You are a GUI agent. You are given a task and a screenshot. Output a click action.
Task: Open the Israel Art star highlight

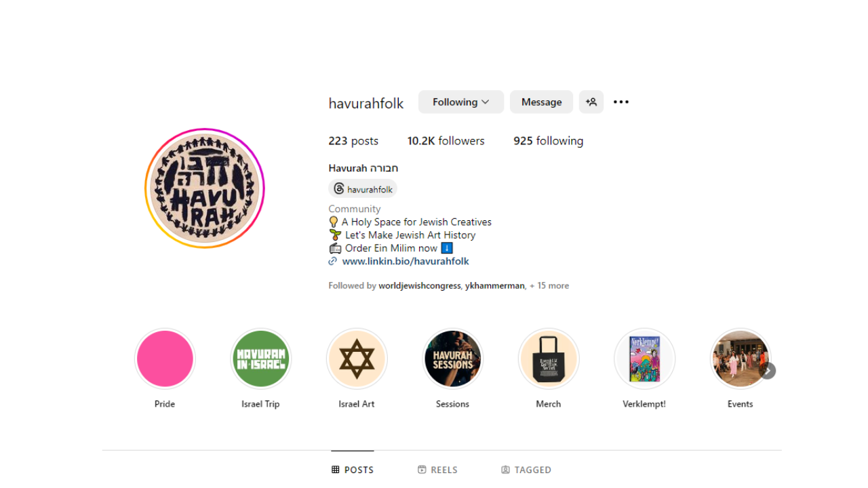(x=357, y=359)
